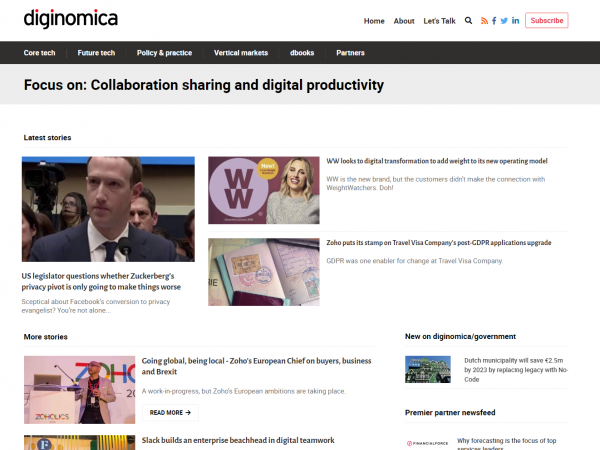Screen dimensions: 600x450
Task: Click the 'More stories' section heading
Action: pyautogui.click(x=46, y=337)
